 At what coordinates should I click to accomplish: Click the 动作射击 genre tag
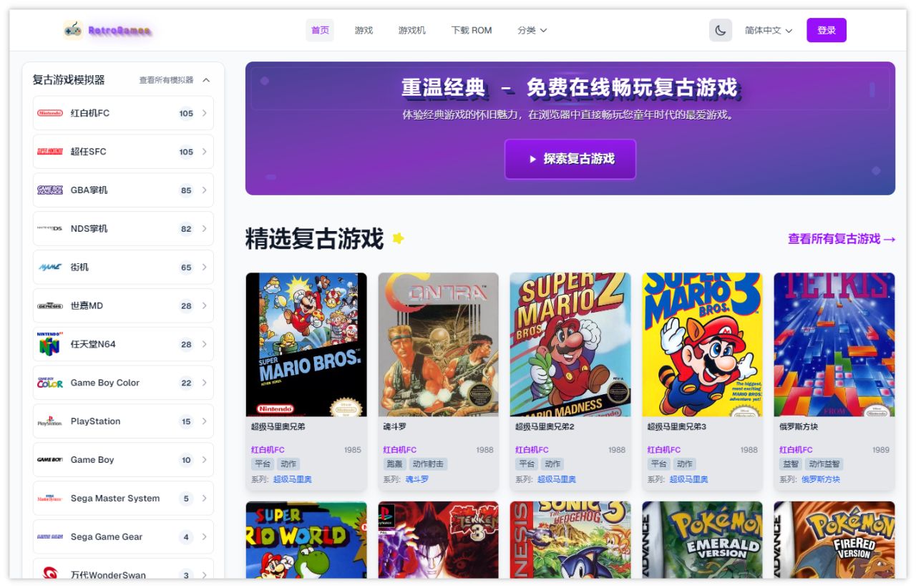pyautogui.click(x=428, y=464)
